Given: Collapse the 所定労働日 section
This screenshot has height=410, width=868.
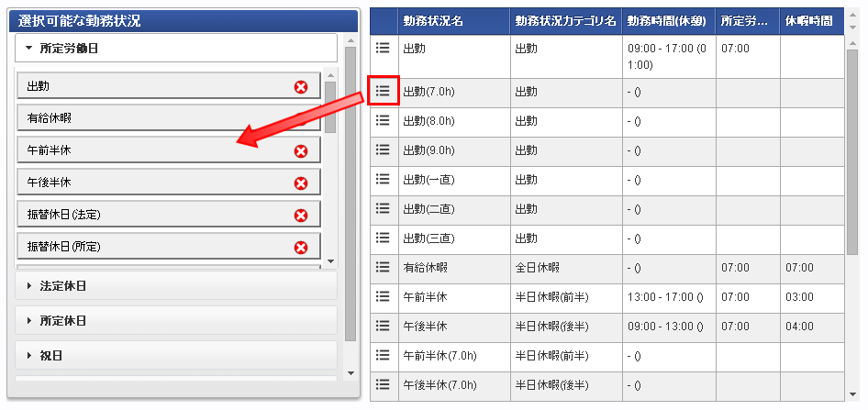Looking at the screenshot, I should click(x=176, y=48).
